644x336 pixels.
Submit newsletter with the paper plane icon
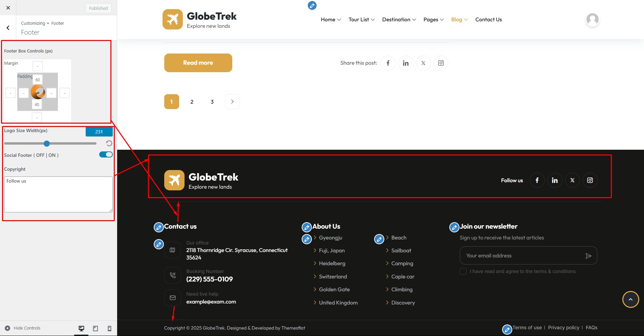tap(588, 256)
